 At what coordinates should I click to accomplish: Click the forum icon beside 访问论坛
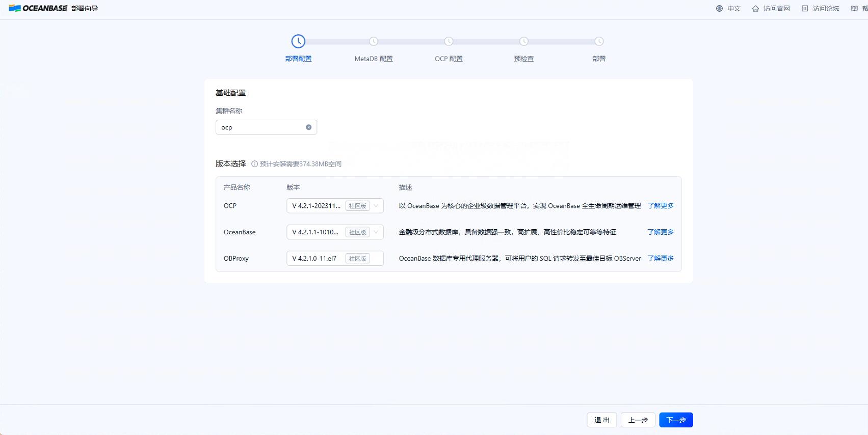click(805, 8)
